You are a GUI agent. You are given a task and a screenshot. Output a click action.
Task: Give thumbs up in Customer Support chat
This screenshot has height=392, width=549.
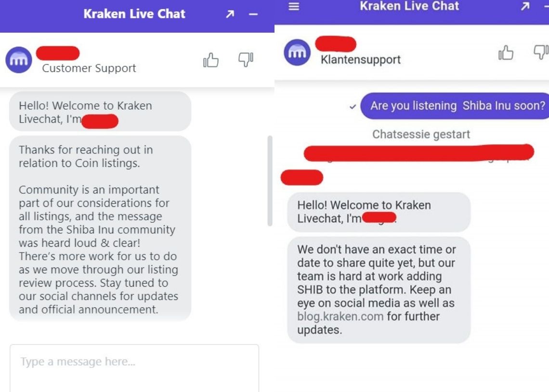(211, 60)
